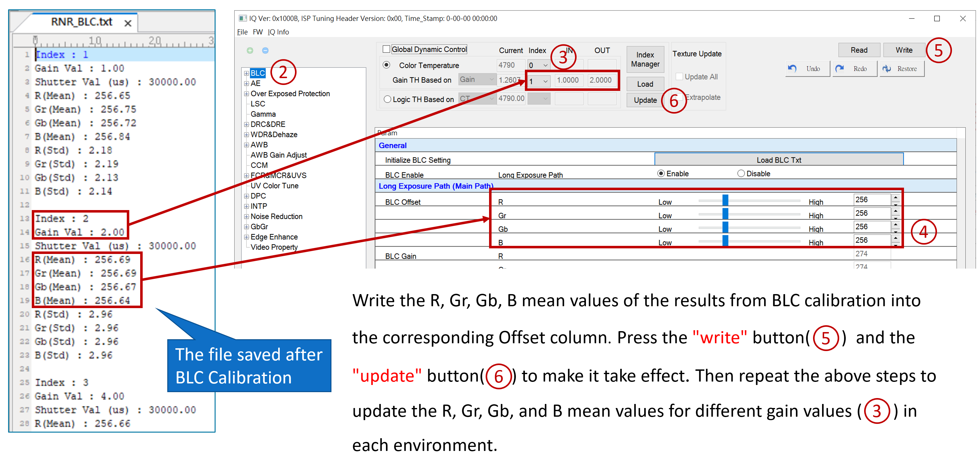Expand the Noise Reduction tree node

click(x=246, y=217)
